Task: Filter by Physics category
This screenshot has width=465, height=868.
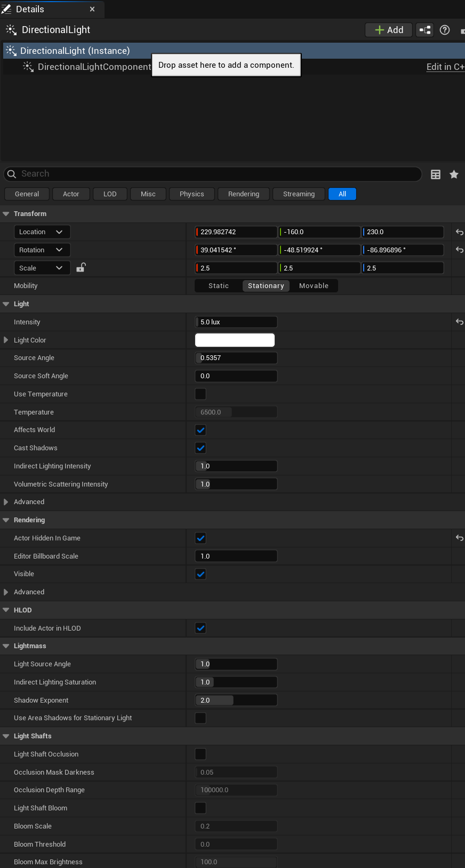Action: (192, 194)
